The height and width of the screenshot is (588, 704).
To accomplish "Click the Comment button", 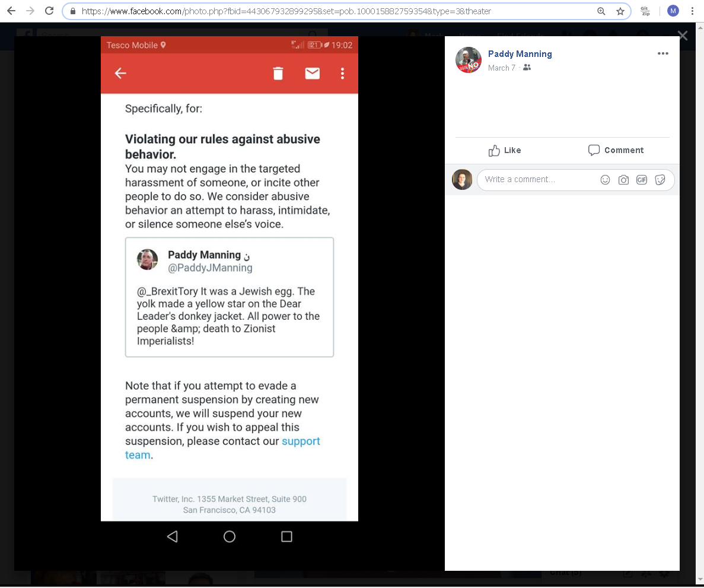I will click(x=616, y=150).
